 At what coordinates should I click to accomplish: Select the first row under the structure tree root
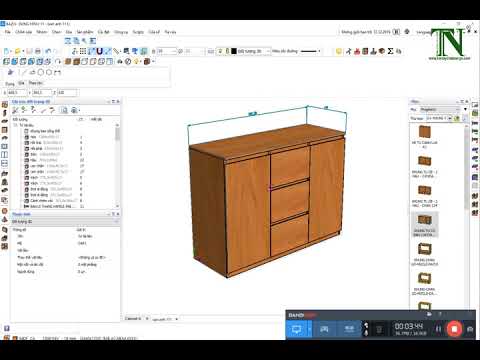(45, 131)
